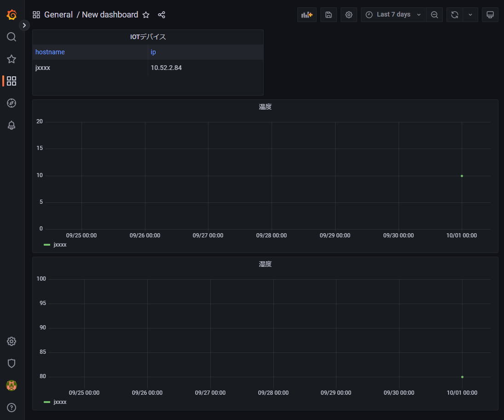
Task: Click the General folder breadcrumb link
Action: pyautogui.click(x=58, y=15)
